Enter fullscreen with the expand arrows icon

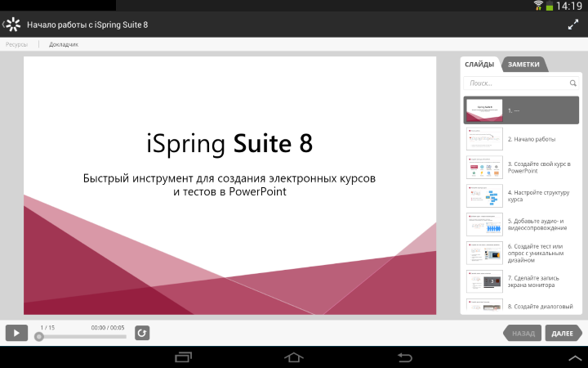pyautogui.click(x=573, y=25)
